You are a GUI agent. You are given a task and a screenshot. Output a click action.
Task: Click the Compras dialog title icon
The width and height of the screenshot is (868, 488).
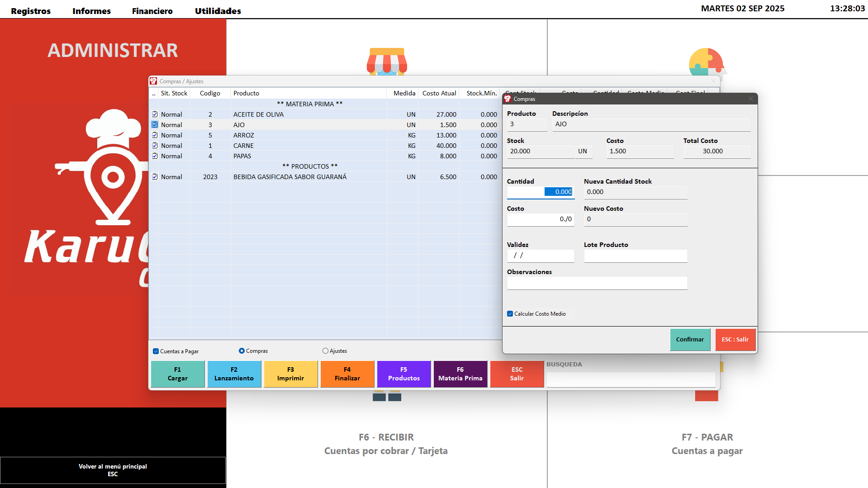pos(508,99)
